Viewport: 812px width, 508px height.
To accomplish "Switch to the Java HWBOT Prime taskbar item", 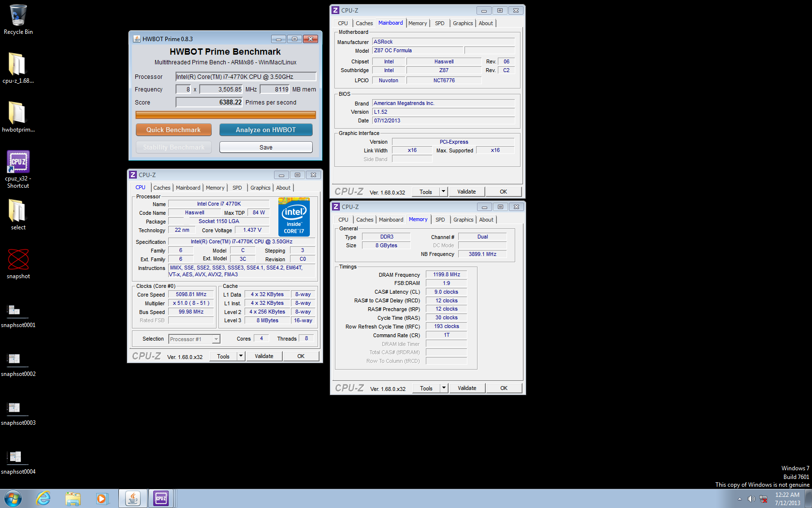I will tap(133, 498).
